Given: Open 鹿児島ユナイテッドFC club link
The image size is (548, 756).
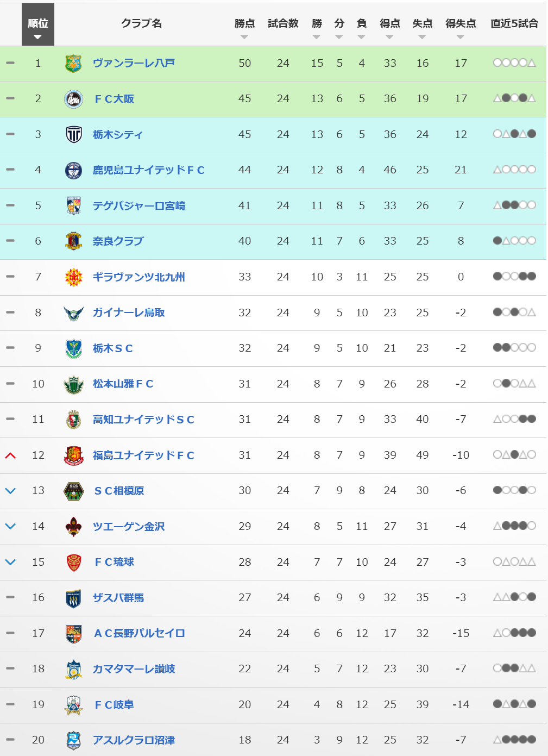Looking at the screenshot, I should (148, 170).
